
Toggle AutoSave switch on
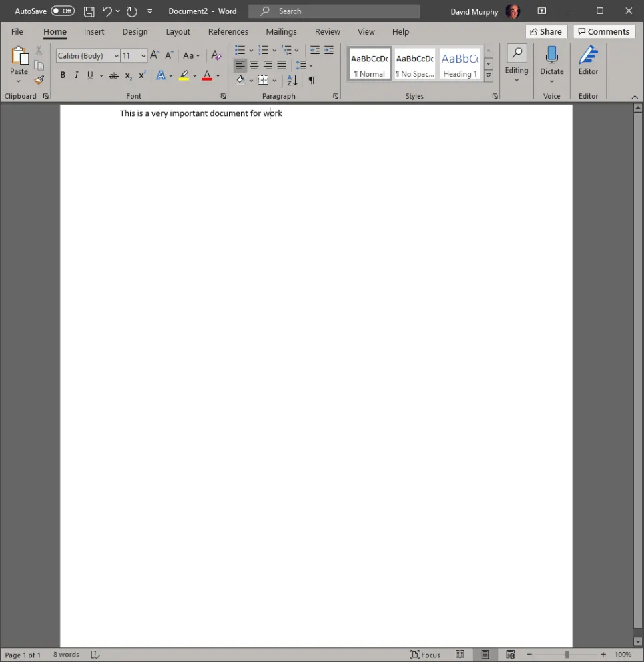click(x=63, y=11)
